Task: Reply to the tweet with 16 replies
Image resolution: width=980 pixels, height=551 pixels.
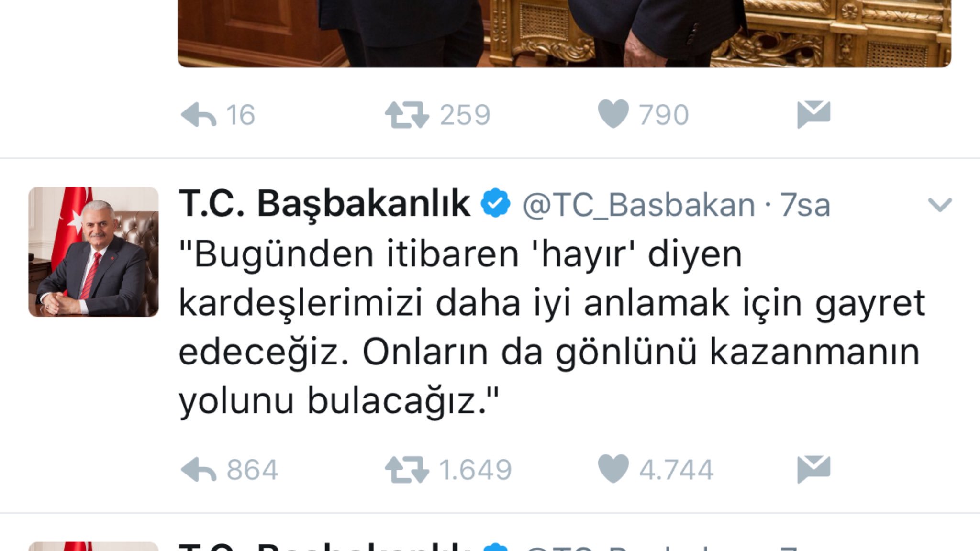Action: 199,115
